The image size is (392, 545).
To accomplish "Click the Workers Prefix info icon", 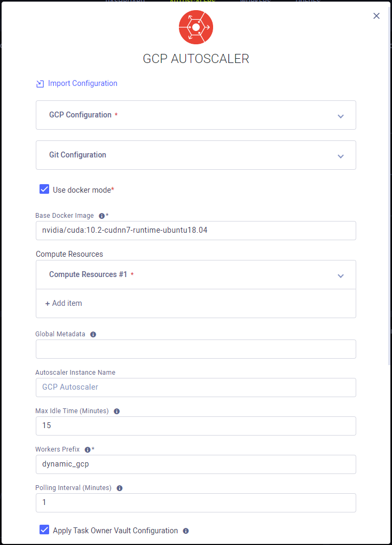I will tap(88, 449).
